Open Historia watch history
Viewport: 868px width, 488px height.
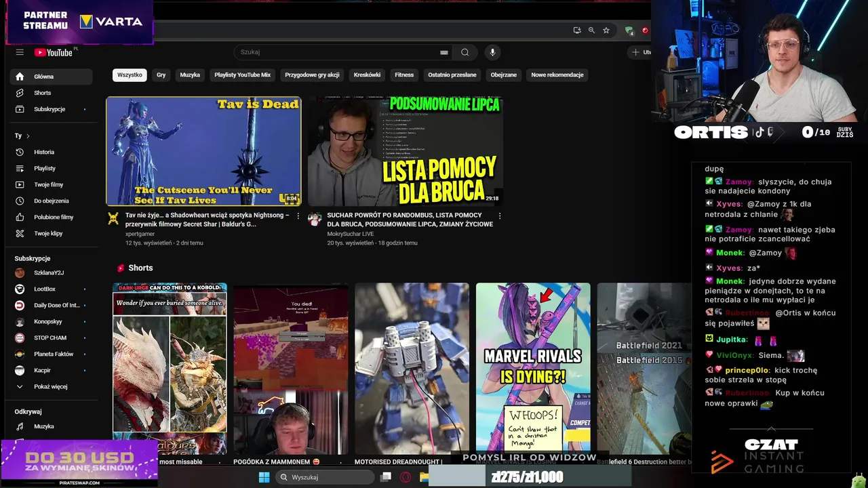click(x=51, y=152)
